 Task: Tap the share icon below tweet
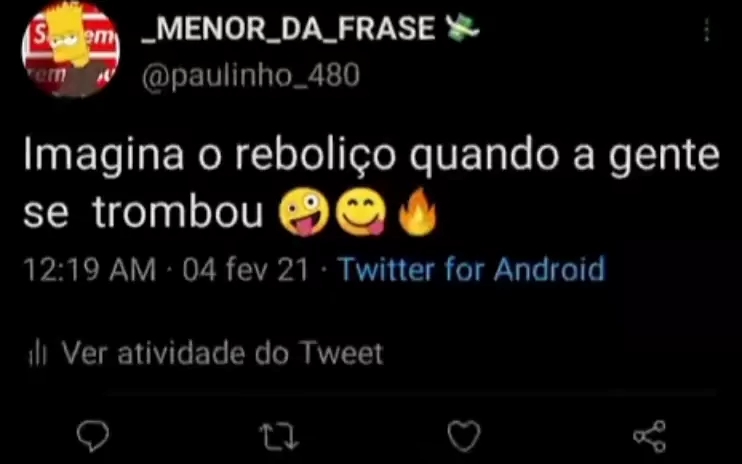(x=650, y=436)
